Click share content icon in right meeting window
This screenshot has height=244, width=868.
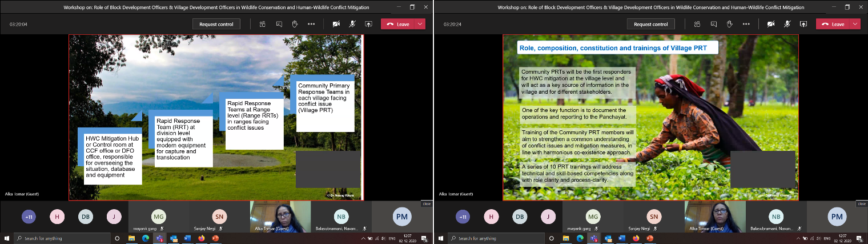pyautogui.click(x=803, y=24)
